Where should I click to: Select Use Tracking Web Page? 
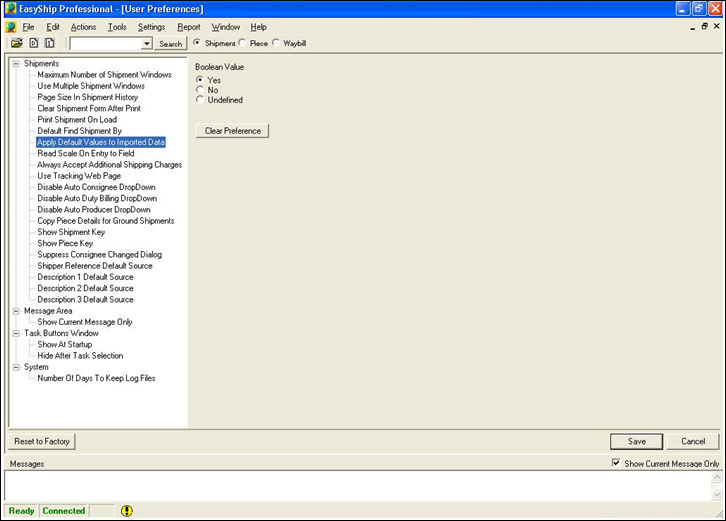[79, 176]
